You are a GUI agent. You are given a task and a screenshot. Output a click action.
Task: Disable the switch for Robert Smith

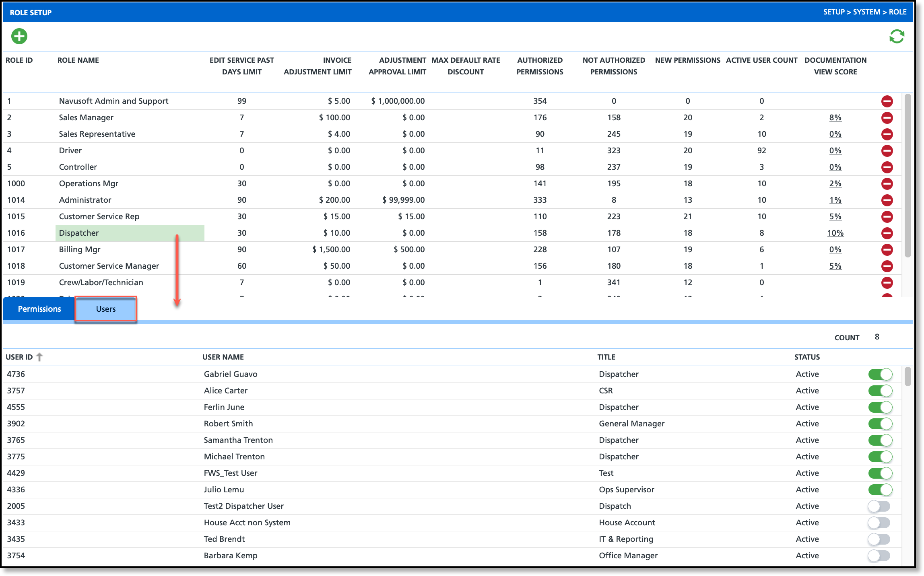pyautogui.click(x=880, y=424)
